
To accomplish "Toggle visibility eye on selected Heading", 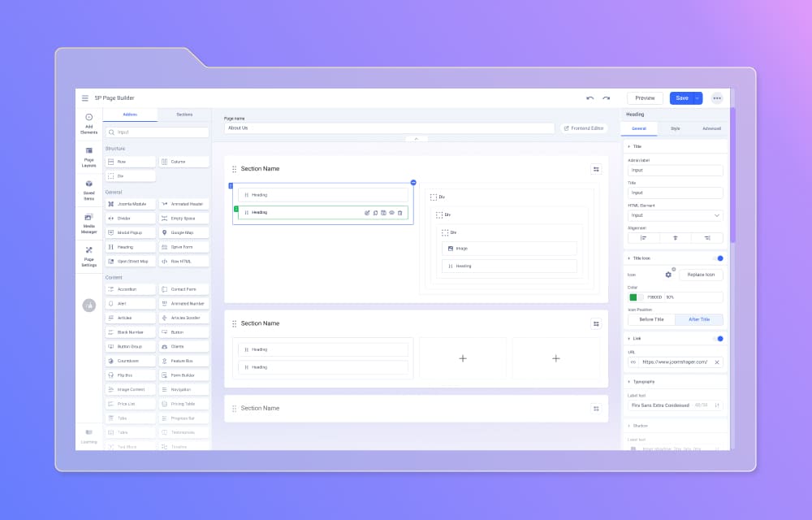I will 391,213.
